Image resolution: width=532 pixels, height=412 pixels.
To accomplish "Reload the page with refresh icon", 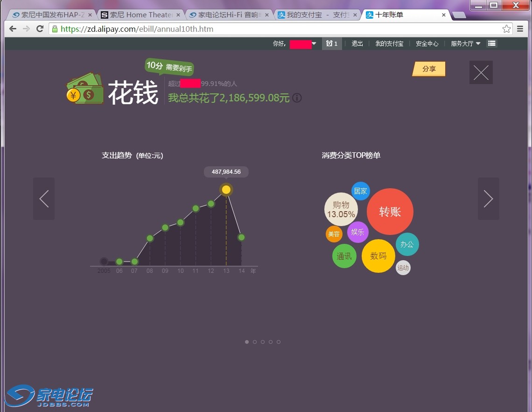I will tap(40, 29).
